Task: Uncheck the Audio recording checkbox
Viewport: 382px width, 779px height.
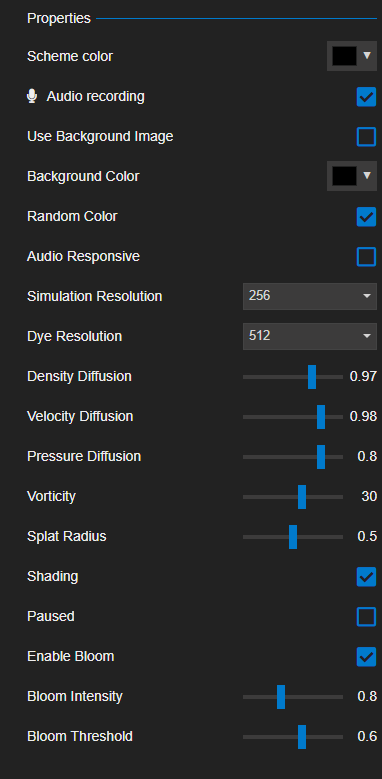Action: (366, 96)
